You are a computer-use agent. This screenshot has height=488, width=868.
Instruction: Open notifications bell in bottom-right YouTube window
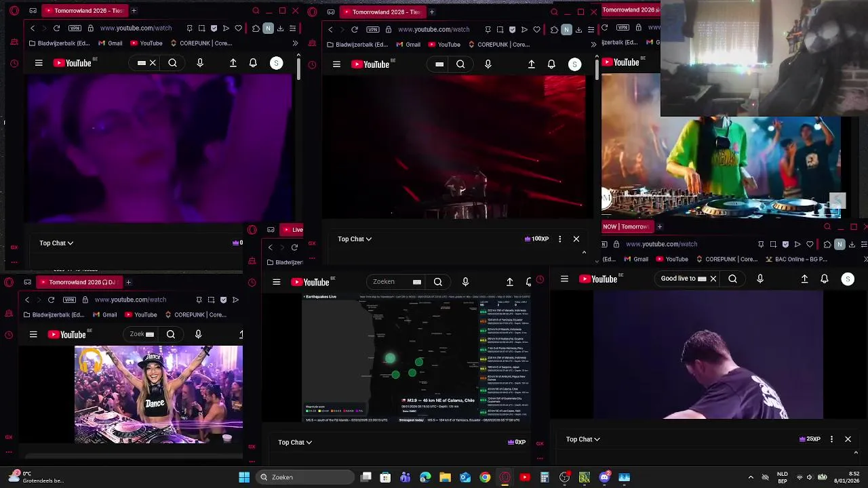click(825, 279)
